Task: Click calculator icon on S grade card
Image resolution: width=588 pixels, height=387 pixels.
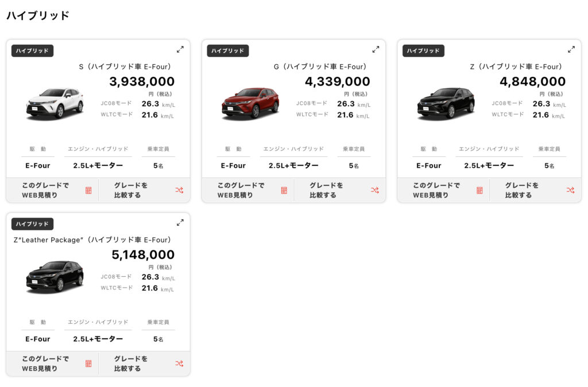Action: point(88,190)
